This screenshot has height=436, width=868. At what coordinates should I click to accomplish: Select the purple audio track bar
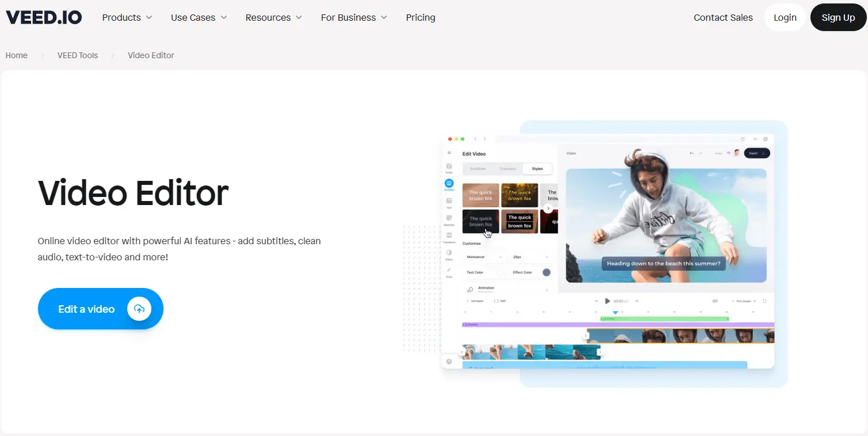click(x=618, y=325)
